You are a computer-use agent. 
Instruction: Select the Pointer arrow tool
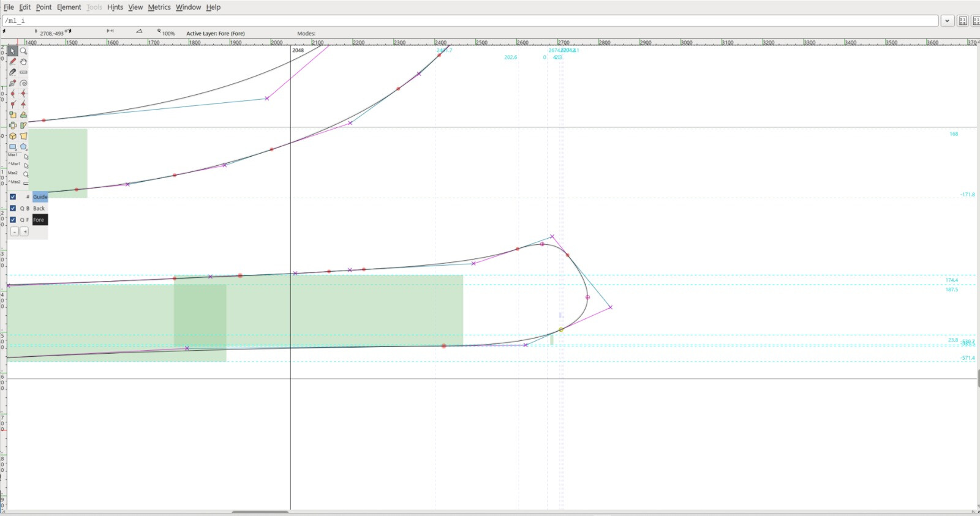click(13, 51)
